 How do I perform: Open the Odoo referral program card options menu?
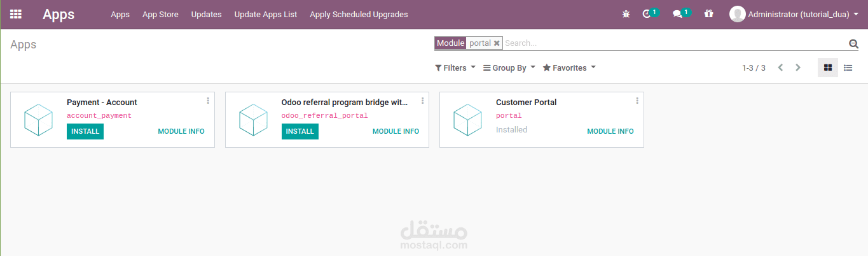pyautogui.click(x=422, y=101)
